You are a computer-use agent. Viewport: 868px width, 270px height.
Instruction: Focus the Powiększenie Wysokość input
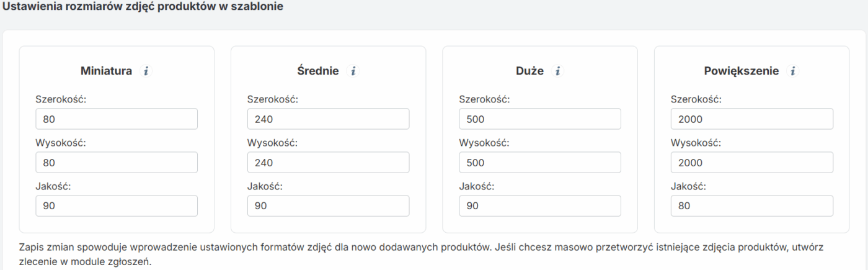pos(751,163)
